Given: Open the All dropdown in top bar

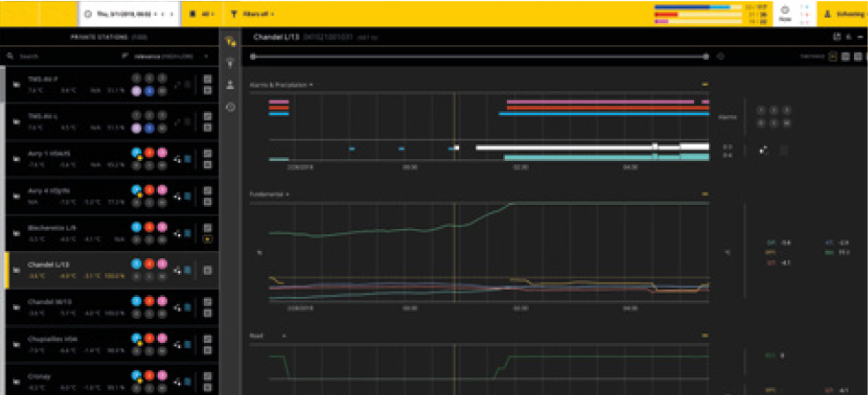Looking at the screenshot, I should tap(201, 13).
